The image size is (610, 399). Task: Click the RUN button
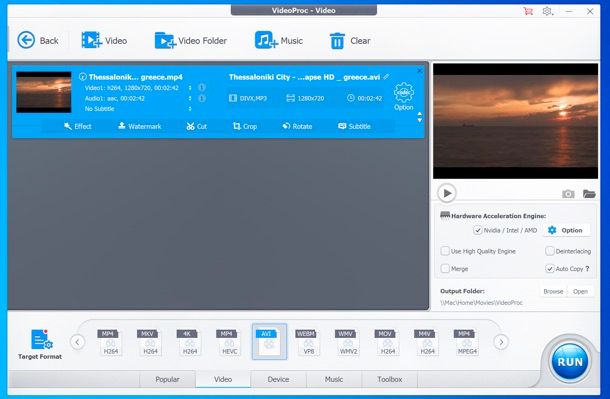click(x=570, y=362)
